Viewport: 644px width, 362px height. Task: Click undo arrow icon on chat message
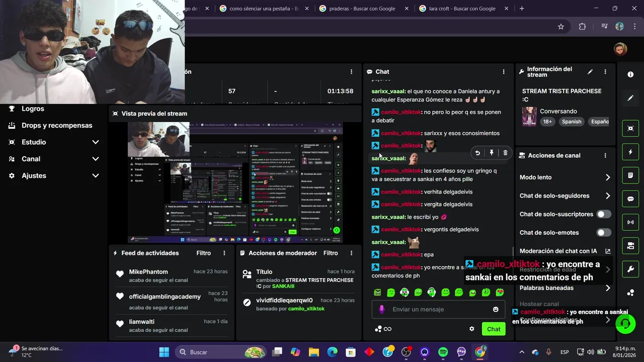pyautogui.click(x=477, y=153)
